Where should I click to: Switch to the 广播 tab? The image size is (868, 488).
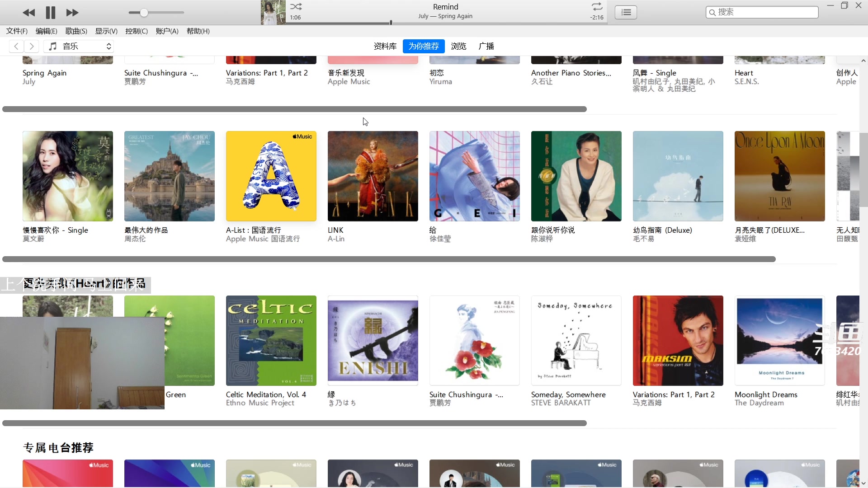[x=486, y=46]
